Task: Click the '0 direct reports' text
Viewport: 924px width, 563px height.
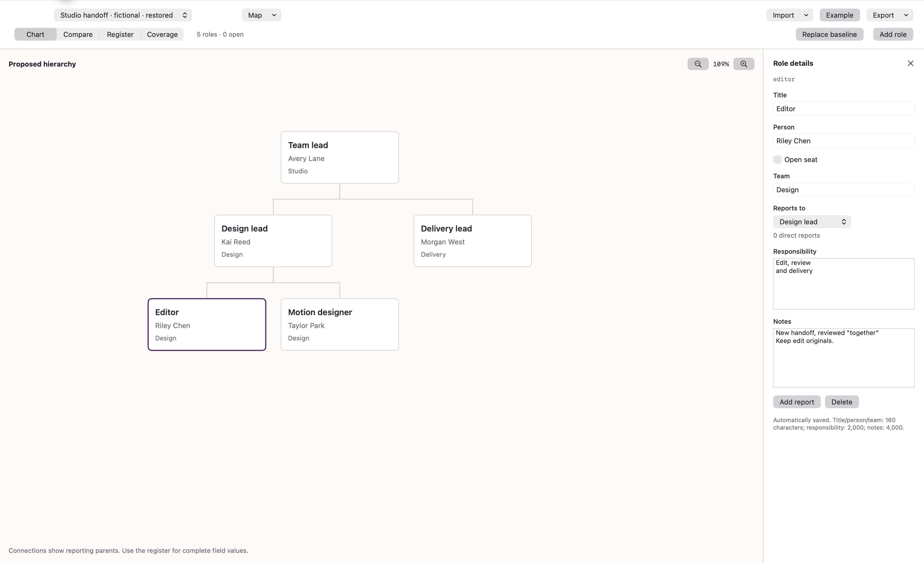Action: coord(796,236)
